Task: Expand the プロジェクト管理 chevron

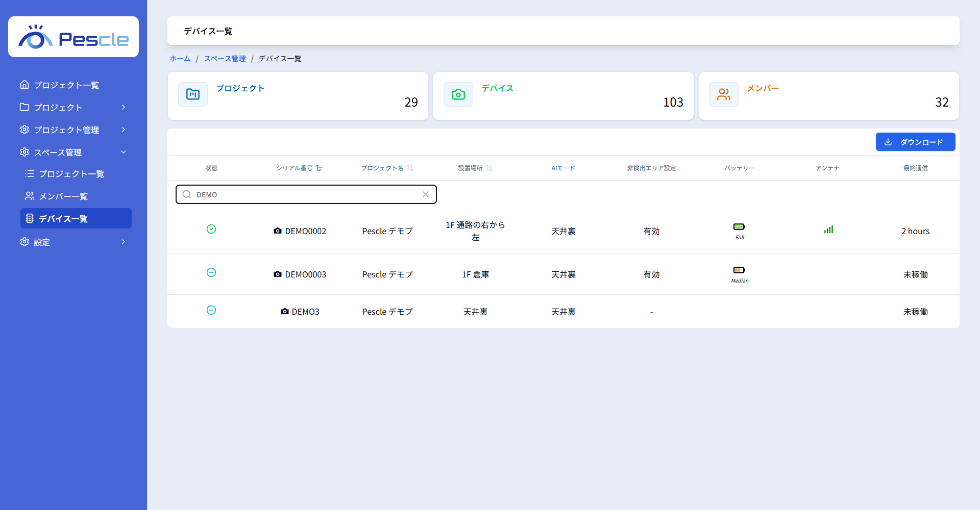Action: click(124, 130)
